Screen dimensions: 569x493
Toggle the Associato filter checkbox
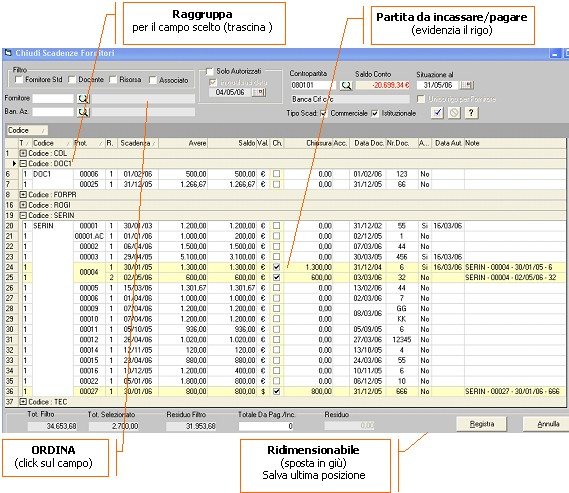pyautogui.click(x=152, y=80)
